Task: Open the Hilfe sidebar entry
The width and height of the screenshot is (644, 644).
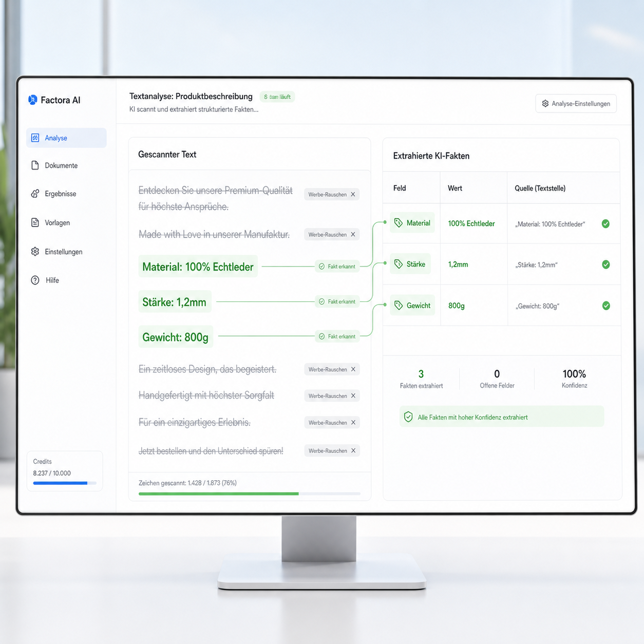Action: [x=45, y=280]
